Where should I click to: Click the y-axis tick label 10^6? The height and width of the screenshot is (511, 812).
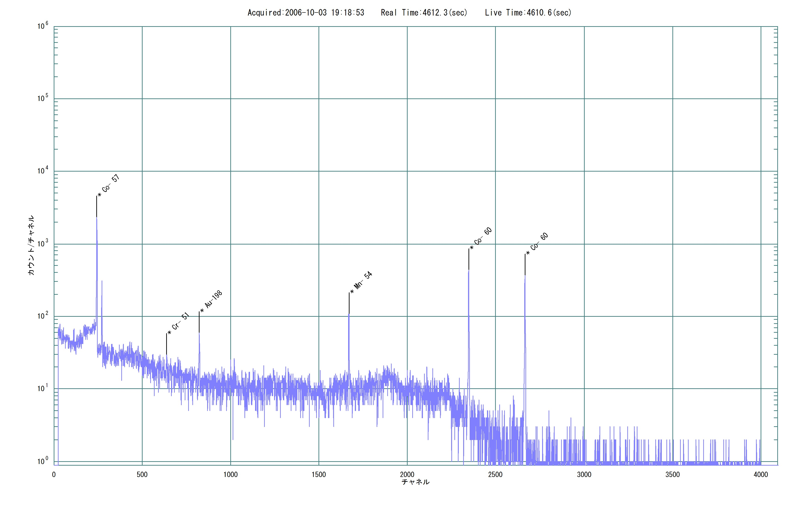point(43,26)
